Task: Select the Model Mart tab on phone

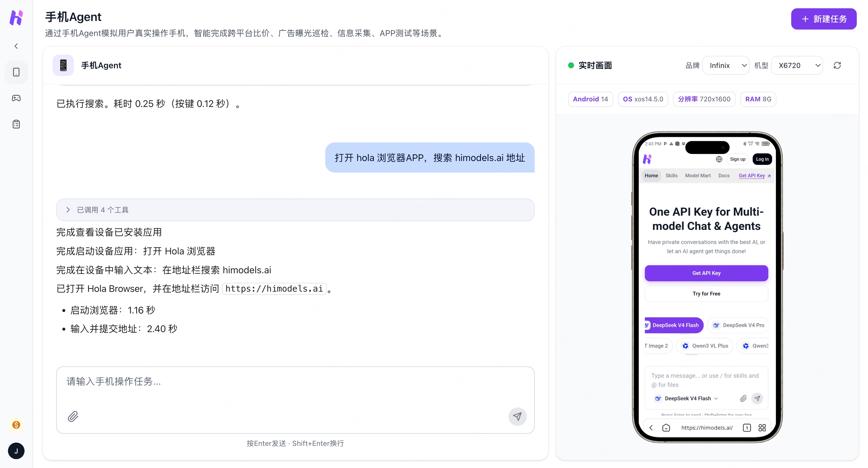Action: (x=698, y=175)
